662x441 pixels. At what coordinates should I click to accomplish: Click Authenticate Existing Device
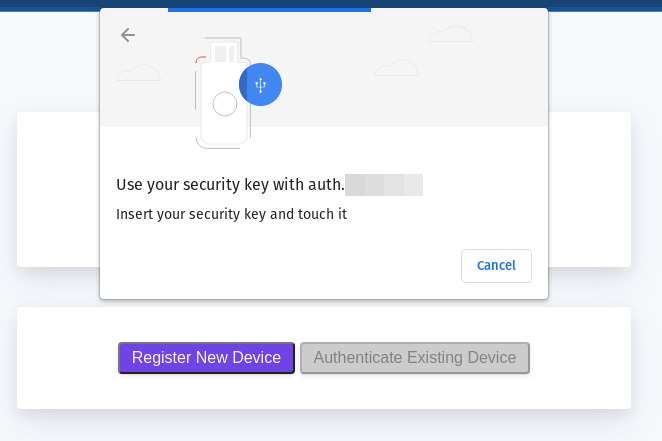415,358
